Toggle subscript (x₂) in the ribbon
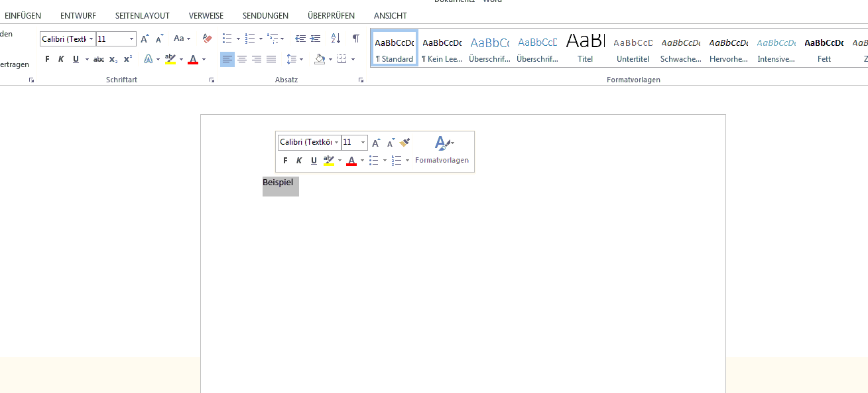 pyautogui.click(x=113, y=59)
